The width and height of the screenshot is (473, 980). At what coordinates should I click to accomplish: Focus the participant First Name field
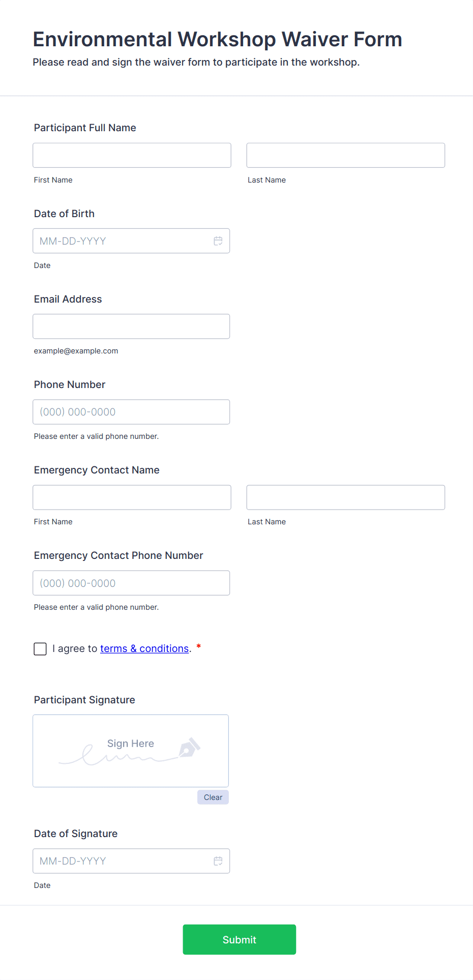[x=132, y=156]
